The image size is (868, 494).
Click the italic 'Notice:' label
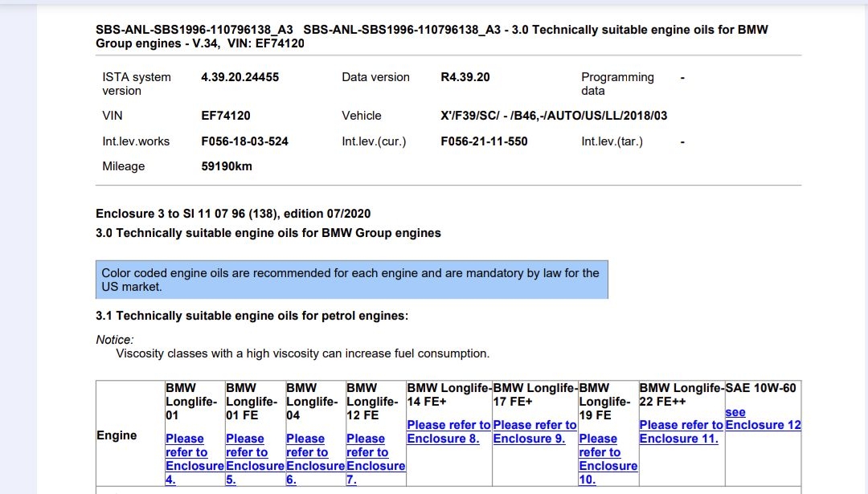click(x=115, y=340)
